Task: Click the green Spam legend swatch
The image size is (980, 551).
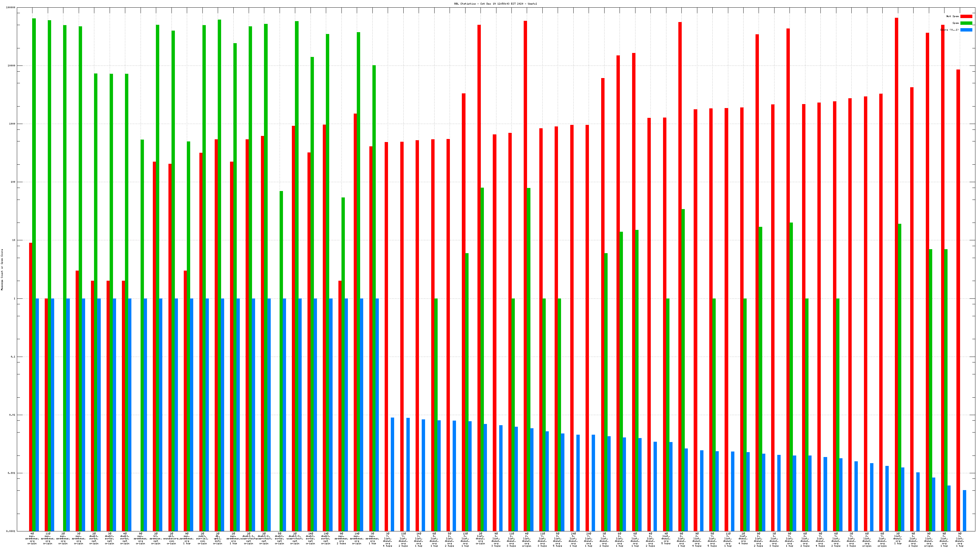Action: (x=966, y=23)
